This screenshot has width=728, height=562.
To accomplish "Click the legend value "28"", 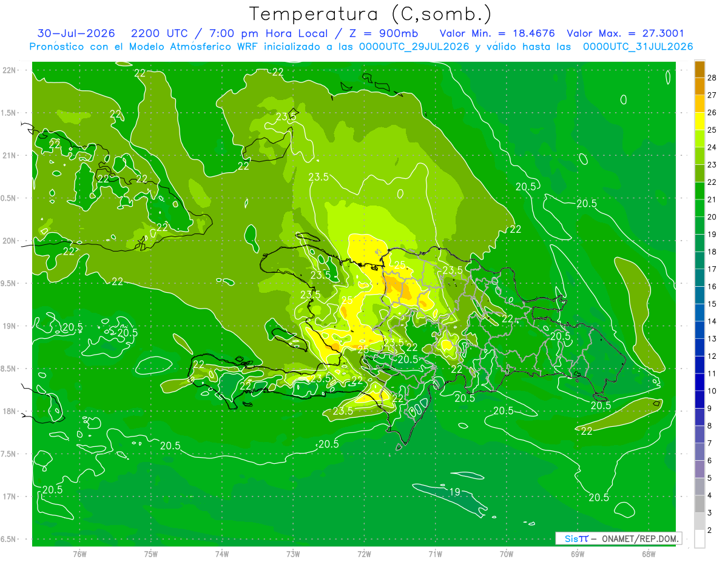I will coord(712,78).
